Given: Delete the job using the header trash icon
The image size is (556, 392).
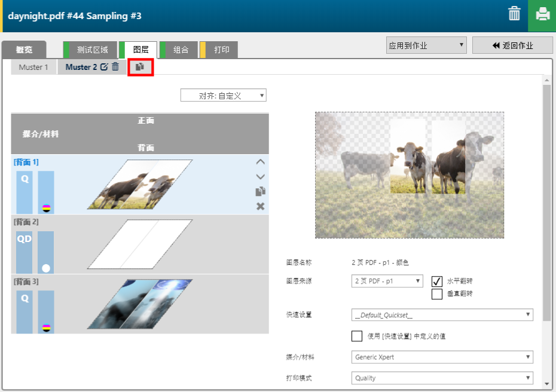Looking at the screenshot, I should [514, 14].
